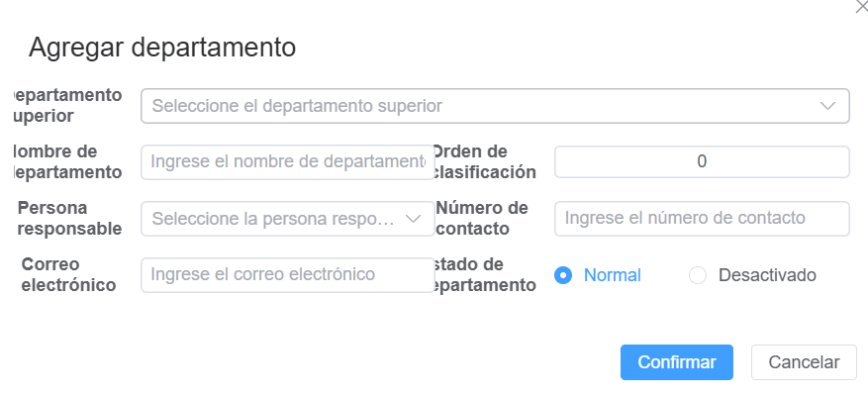Screen dimensions: 868x397
Task: Click the contact number input field
Action: click(x=701, y=219)
